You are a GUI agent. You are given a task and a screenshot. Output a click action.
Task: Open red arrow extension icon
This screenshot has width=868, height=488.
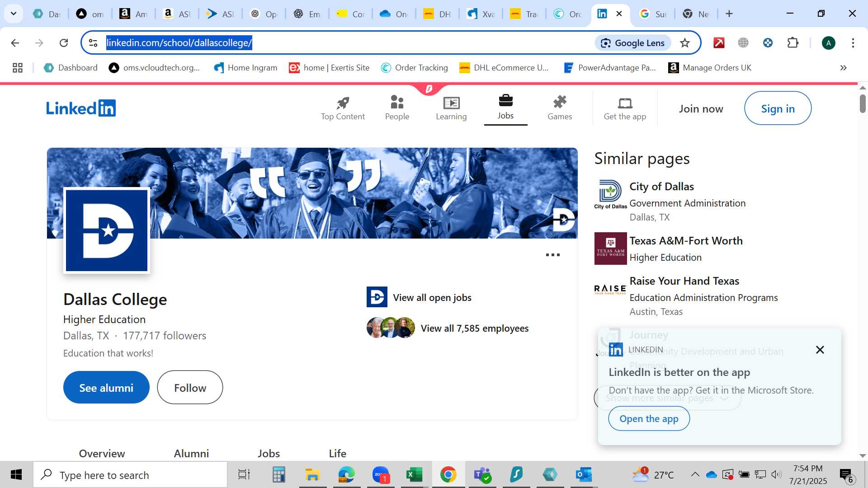click(x=719, y=43)
